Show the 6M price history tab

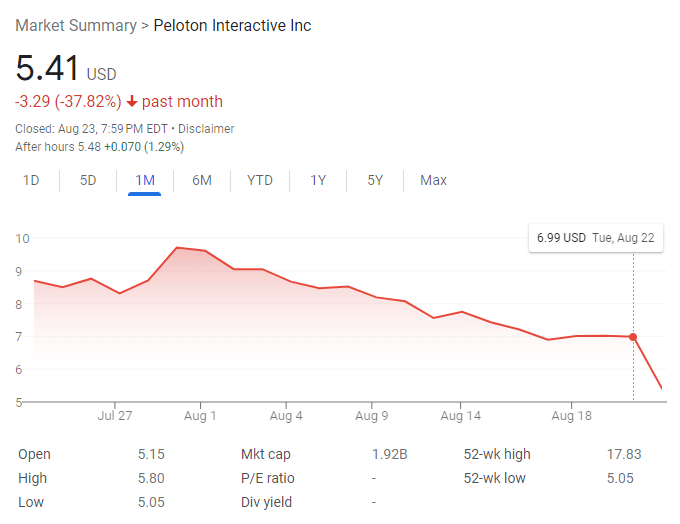coord(202,180)
